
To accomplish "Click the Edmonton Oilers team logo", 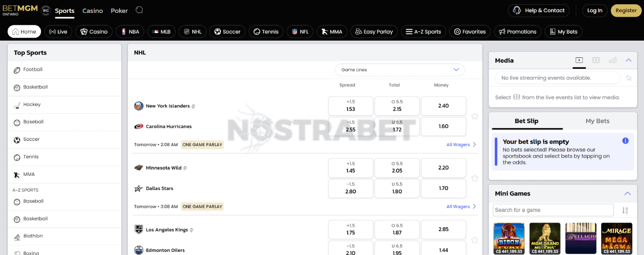I will [139, 250].
